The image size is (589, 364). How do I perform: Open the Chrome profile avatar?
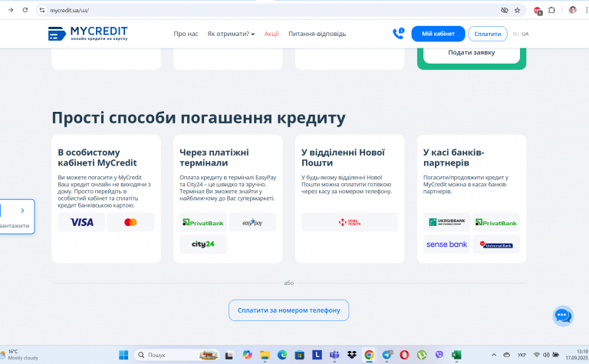tap(572, 10)
